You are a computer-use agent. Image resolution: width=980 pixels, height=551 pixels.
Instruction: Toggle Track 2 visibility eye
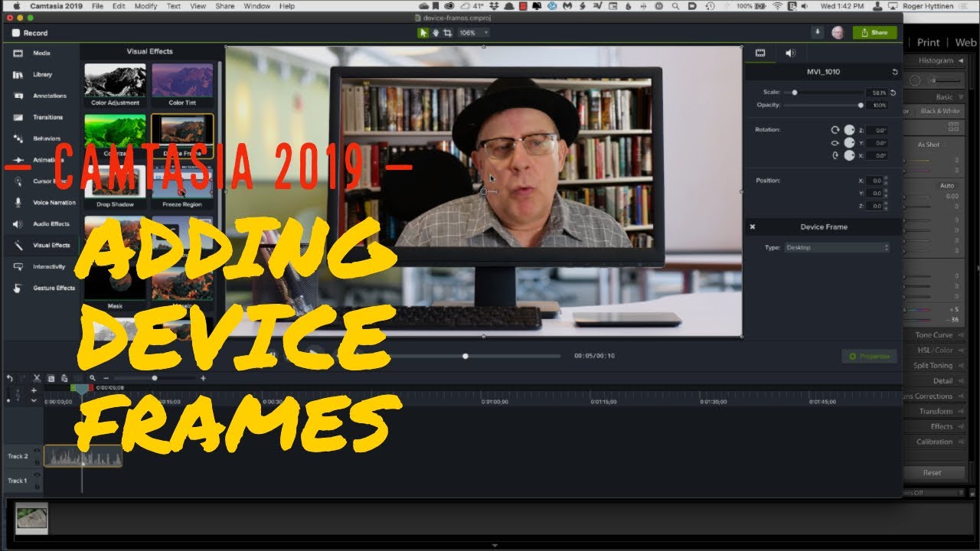click(x=37, y=452)
